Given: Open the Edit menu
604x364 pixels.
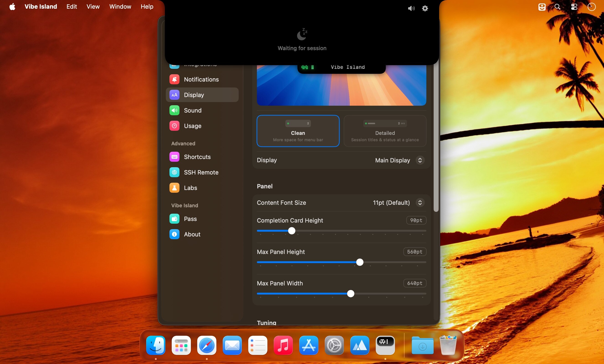Looking at the screenshot, I should [x=72, y=7].
